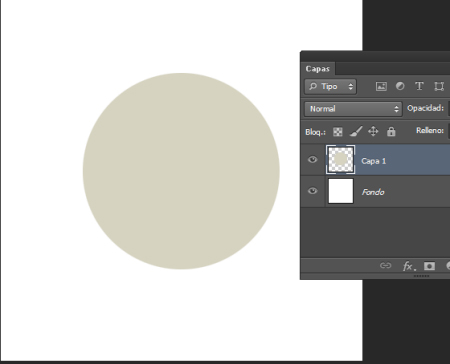Open the fx layer style menu
The height and width of the screenshot is (364, 450).
pos(409,266)
